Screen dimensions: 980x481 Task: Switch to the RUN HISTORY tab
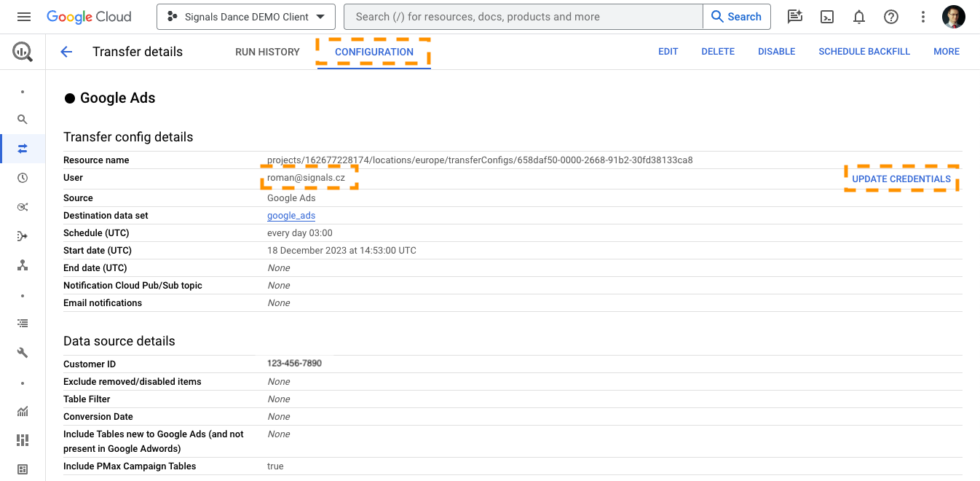(x=267, y=52)
